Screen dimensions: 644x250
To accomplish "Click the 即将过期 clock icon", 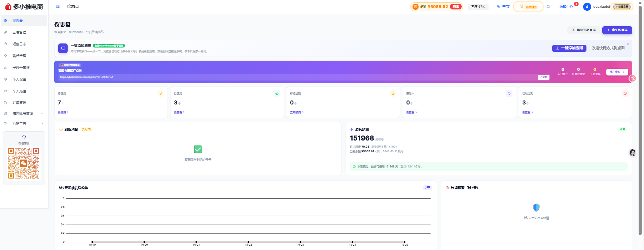I will point(393,93).
